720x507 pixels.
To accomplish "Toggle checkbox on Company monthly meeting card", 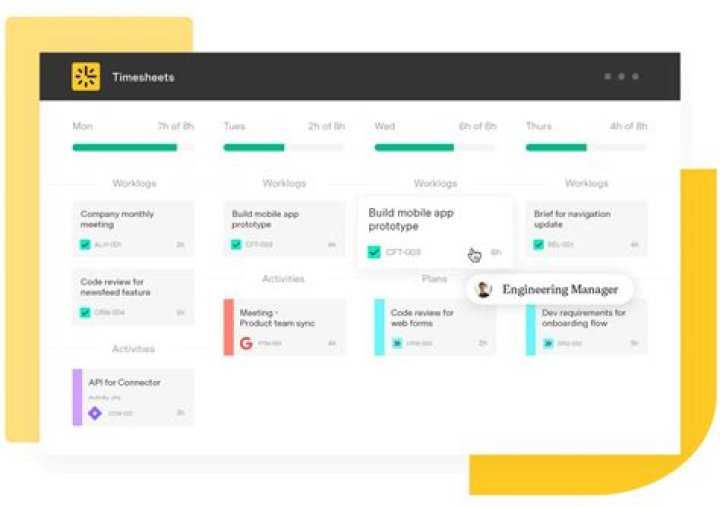I will (85, 244).
